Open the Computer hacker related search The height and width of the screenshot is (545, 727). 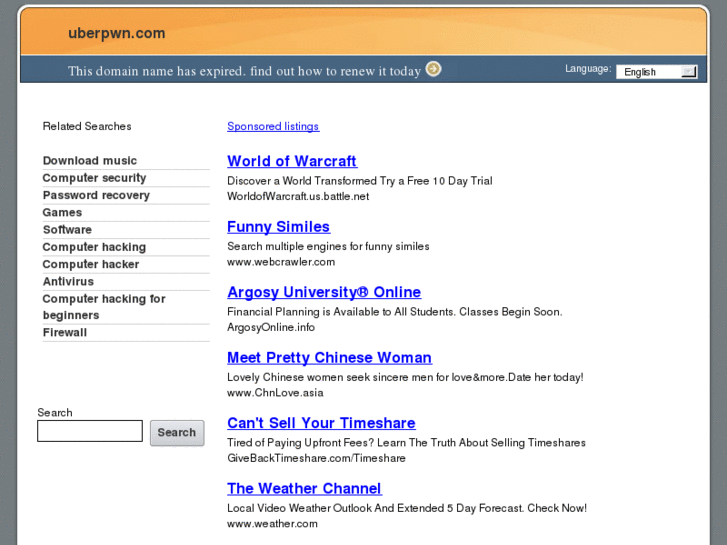coord(91,264)
